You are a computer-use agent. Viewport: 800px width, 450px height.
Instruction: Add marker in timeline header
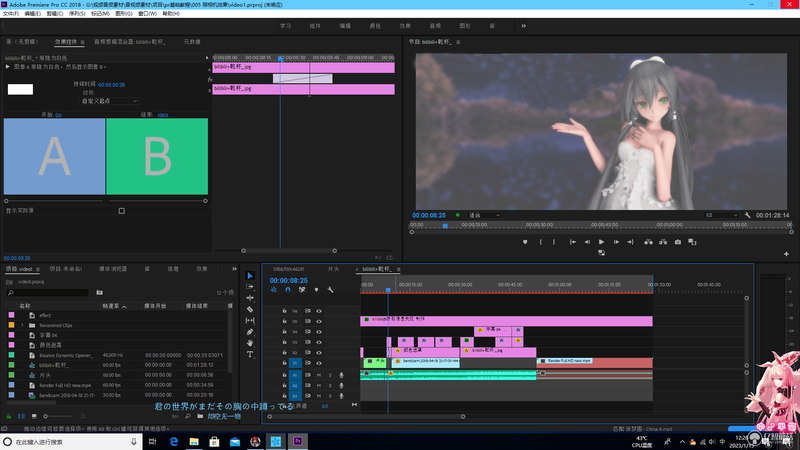click(x=316, y=290)
